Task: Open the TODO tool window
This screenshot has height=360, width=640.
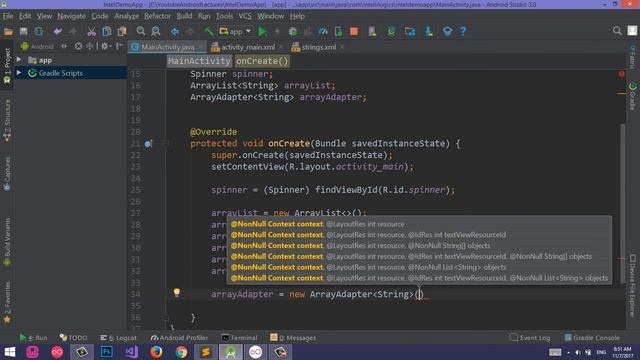Action: [73, 338]
